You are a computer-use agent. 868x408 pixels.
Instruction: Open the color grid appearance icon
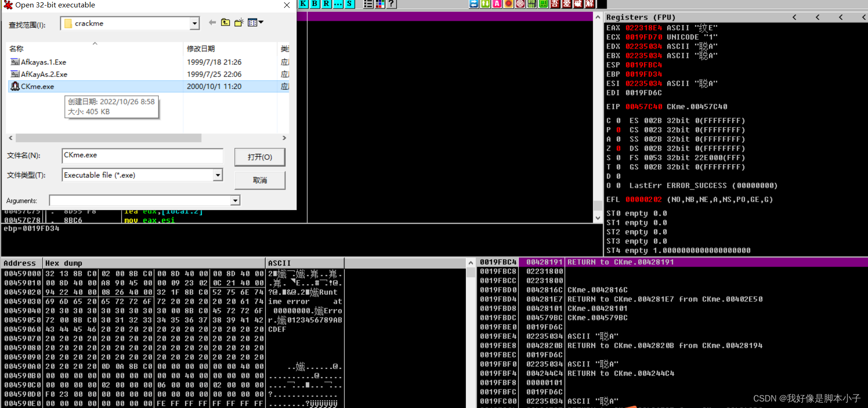coord(380,4)
